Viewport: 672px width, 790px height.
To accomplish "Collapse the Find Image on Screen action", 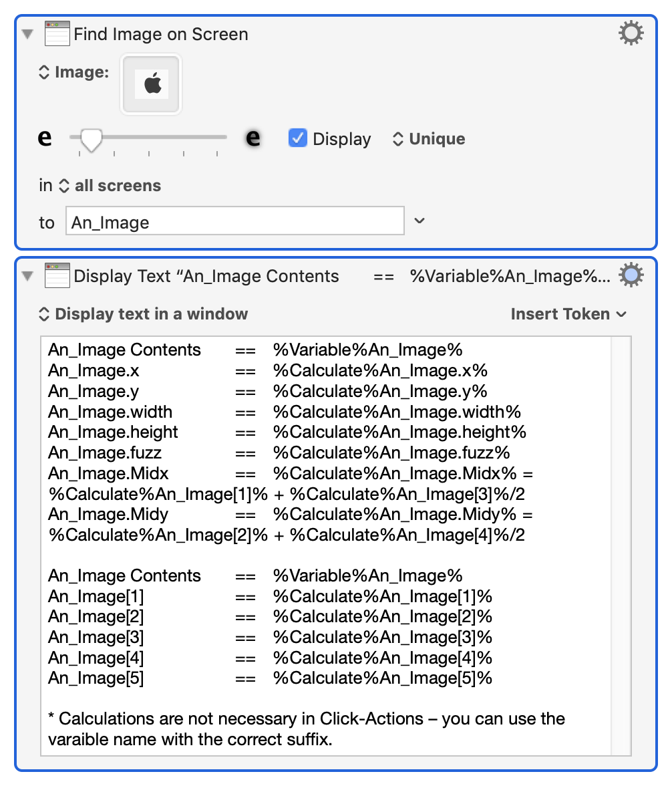I will click(x=26, y=32).
